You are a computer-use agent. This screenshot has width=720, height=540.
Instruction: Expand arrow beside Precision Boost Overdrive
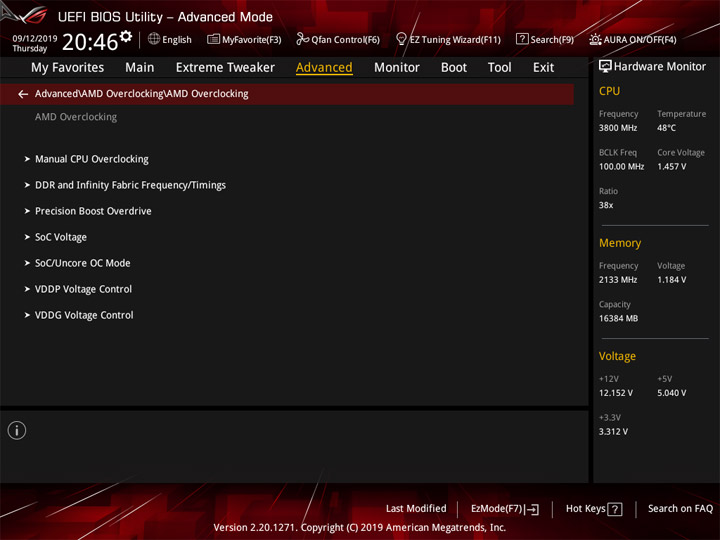click(x=27, y=211)
